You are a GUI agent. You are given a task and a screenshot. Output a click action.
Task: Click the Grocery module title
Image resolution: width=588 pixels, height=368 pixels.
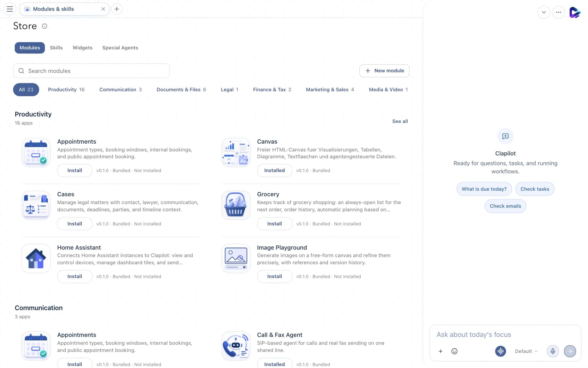[268, 194]
